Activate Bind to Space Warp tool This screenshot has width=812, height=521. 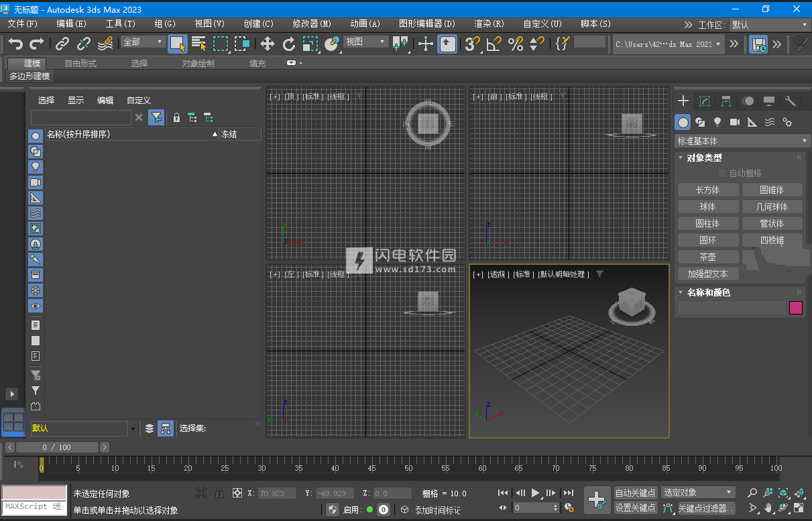click(105, 44)
